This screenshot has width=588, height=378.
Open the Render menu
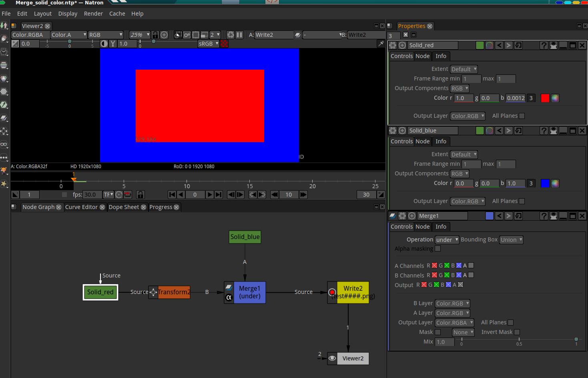tap(93, 13)
